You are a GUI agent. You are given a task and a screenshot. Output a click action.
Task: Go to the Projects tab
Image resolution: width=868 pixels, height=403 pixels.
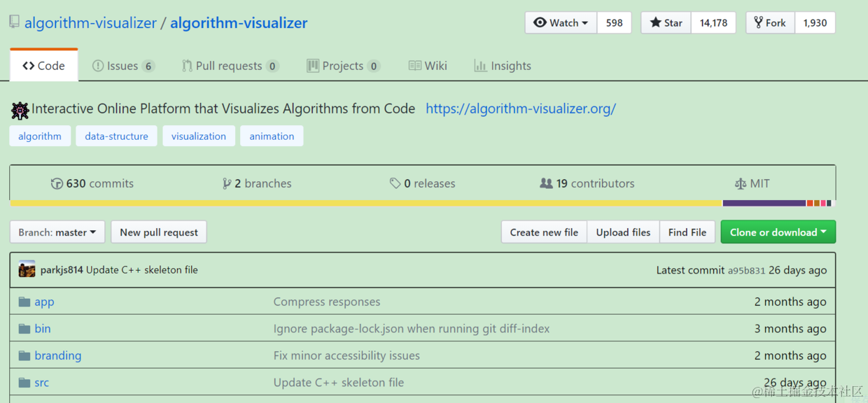pyautogui.click(x=343, y=66)
